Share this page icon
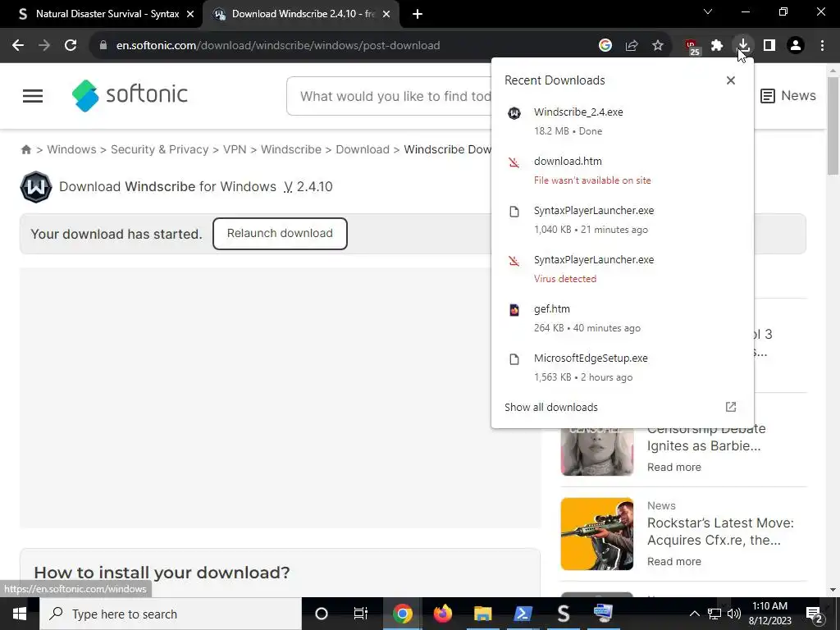This screenshot has width=840, height=630. point(632,46)
